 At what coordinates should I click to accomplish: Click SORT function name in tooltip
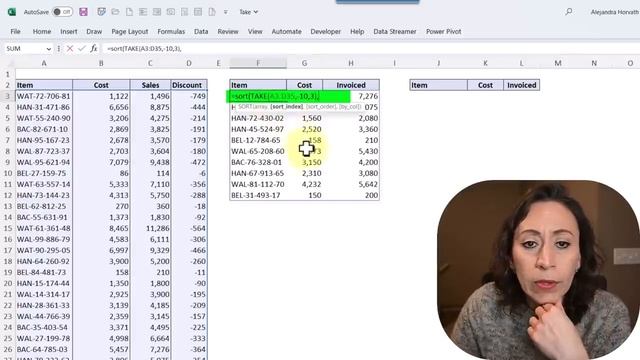[245, 107]
